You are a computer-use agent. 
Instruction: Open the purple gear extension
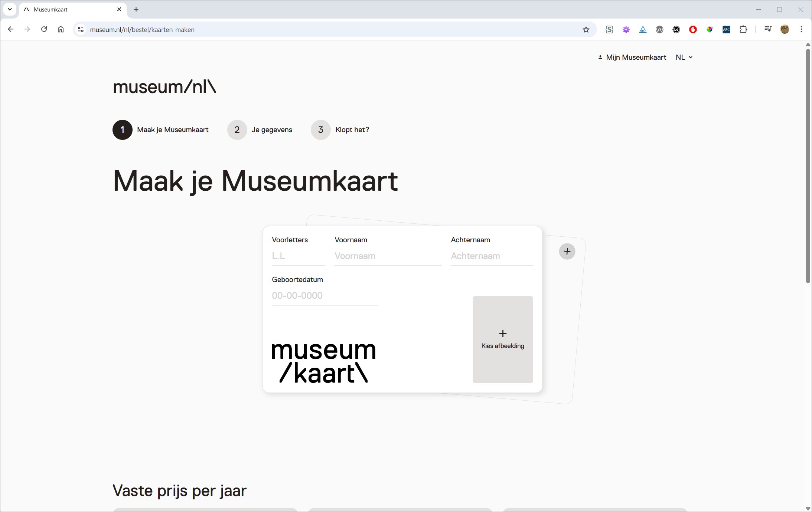626,29
